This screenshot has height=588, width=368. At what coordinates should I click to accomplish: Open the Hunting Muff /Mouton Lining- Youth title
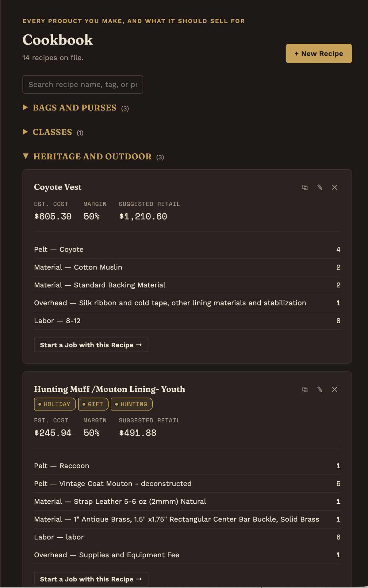(x=109, y=389)
